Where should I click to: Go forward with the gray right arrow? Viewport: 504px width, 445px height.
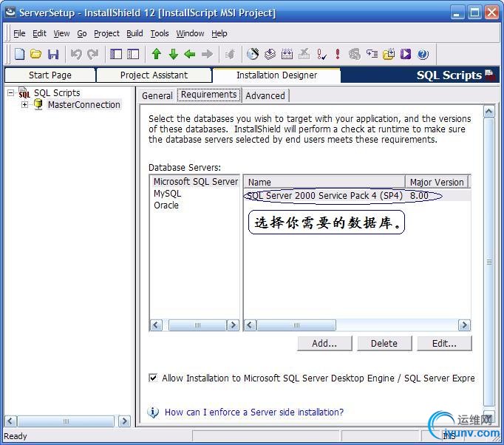(x=207, y=54)
